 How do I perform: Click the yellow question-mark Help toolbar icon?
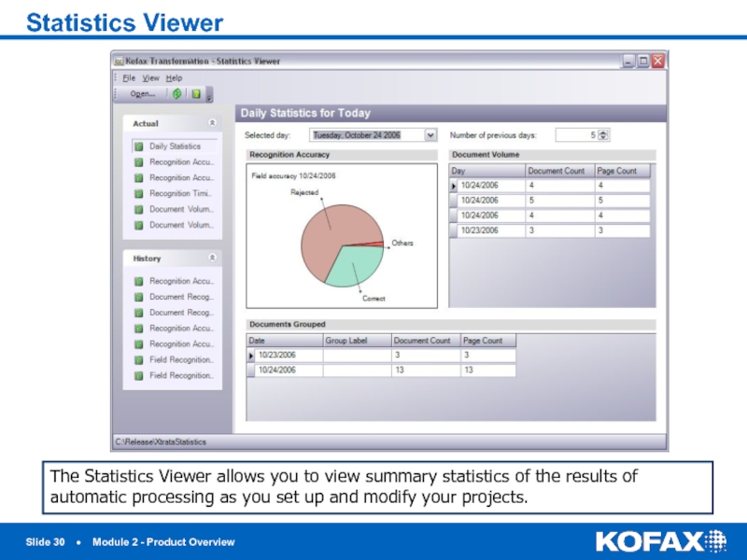(196, 94)
